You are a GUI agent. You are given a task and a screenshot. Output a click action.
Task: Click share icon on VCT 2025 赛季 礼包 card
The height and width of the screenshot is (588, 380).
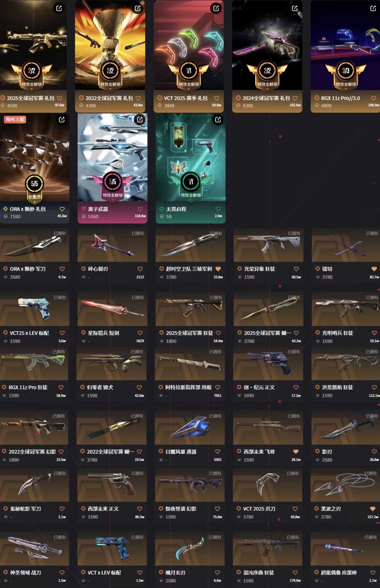pyautogui.click(x=216, y=8)
